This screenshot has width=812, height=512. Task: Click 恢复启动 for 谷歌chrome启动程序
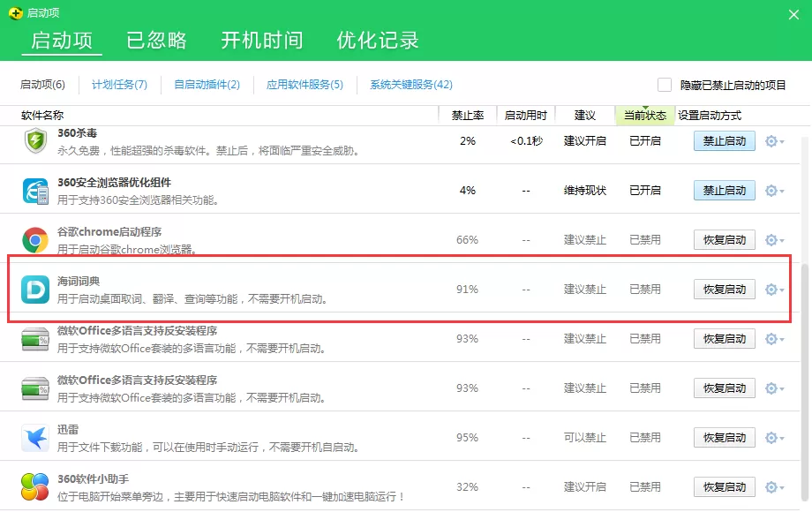tap(725, 240)
